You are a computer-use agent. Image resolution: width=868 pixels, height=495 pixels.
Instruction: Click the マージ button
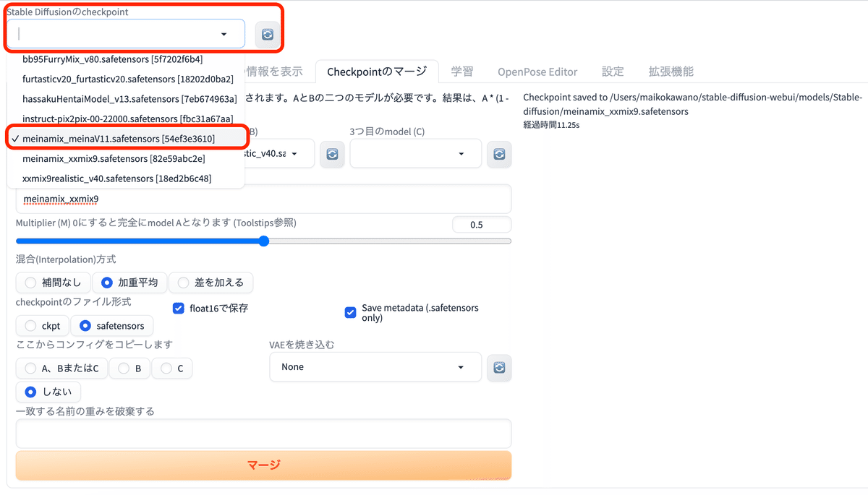pos(263,465)
